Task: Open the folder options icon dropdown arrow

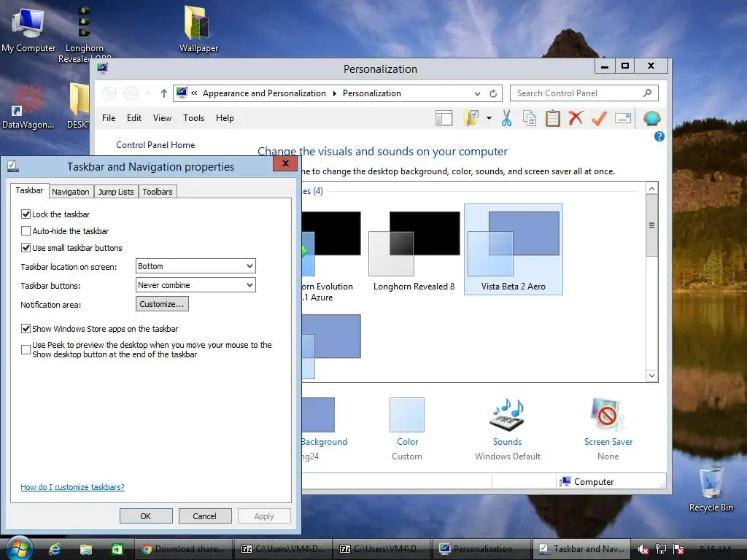Action: click(x=489, y=118)
